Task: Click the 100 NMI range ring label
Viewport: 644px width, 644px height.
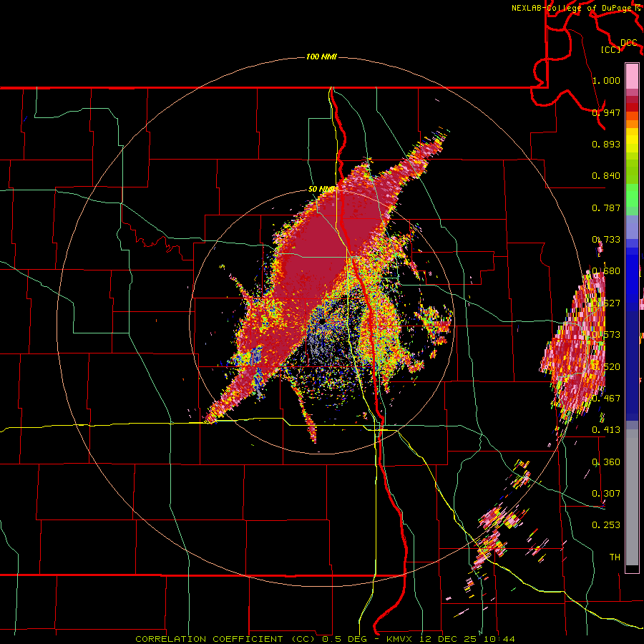Action: [x=321, y=57]
